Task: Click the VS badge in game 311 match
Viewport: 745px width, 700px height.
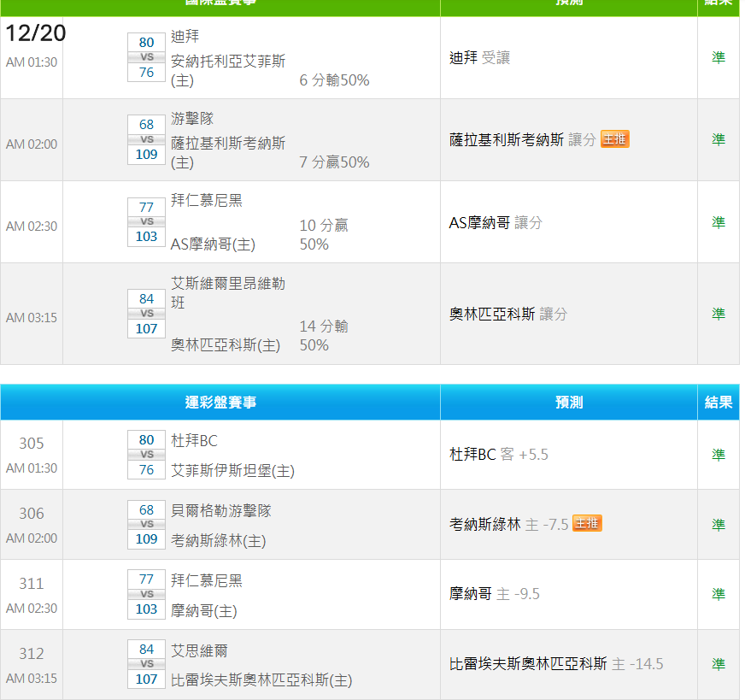Action: (147, 594)
